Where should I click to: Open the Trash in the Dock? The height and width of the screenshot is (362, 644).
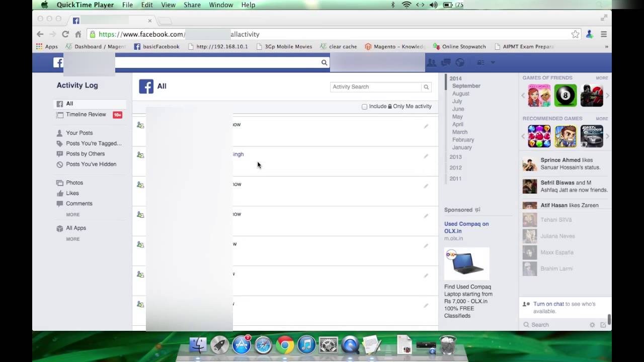447,345
